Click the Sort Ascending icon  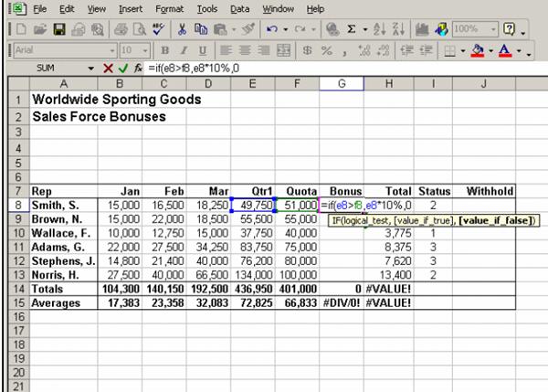[x=380, y=29]
